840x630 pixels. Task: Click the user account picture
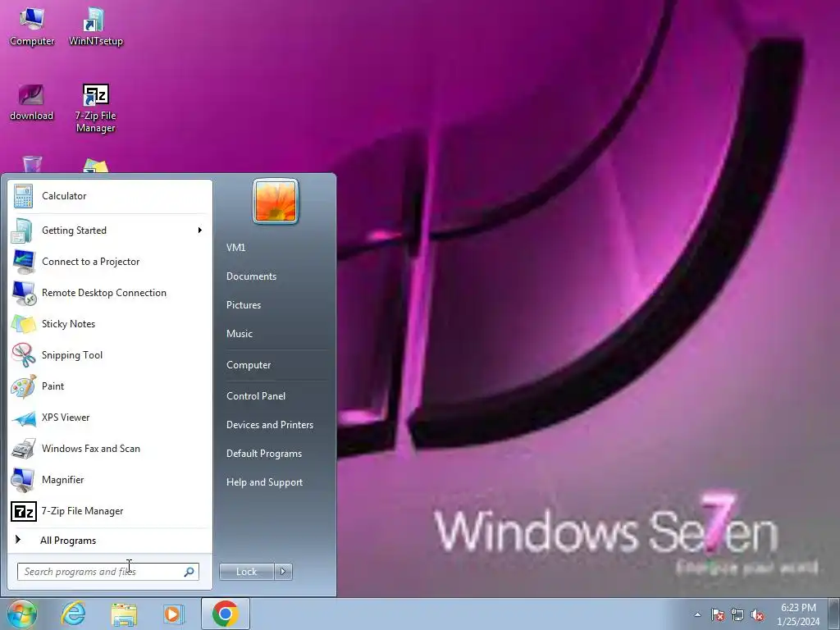coord(276,202)
